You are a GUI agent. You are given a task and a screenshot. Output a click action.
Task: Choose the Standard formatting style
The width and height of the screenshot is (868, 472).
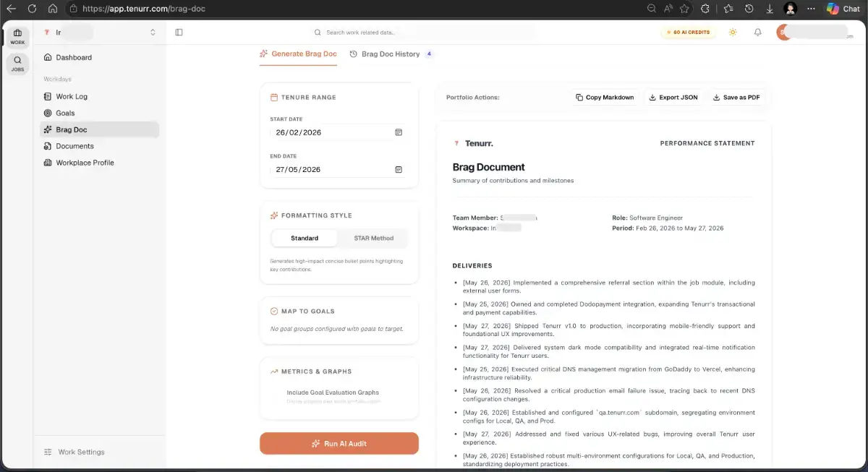coord(305,239)
